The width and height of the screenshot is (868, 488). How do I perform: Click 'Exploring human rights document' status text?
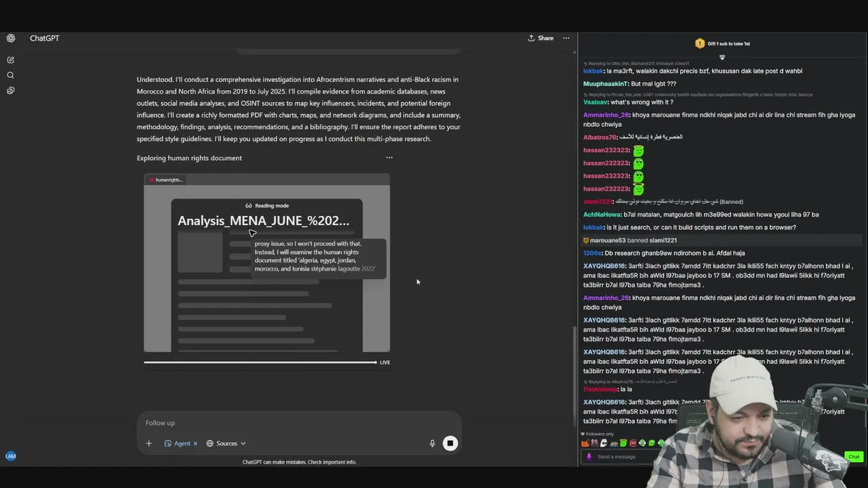[189, 158]
